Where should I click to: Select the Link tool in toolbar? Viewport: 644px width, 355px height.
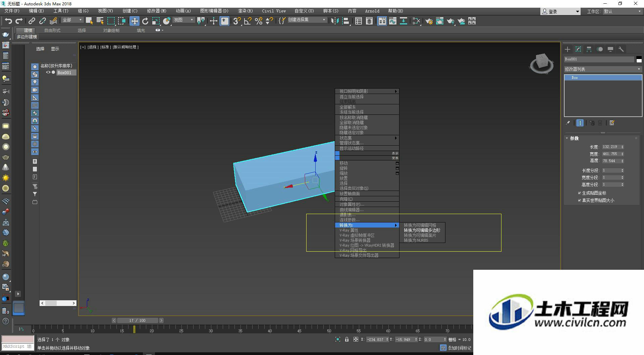point(32,21)
